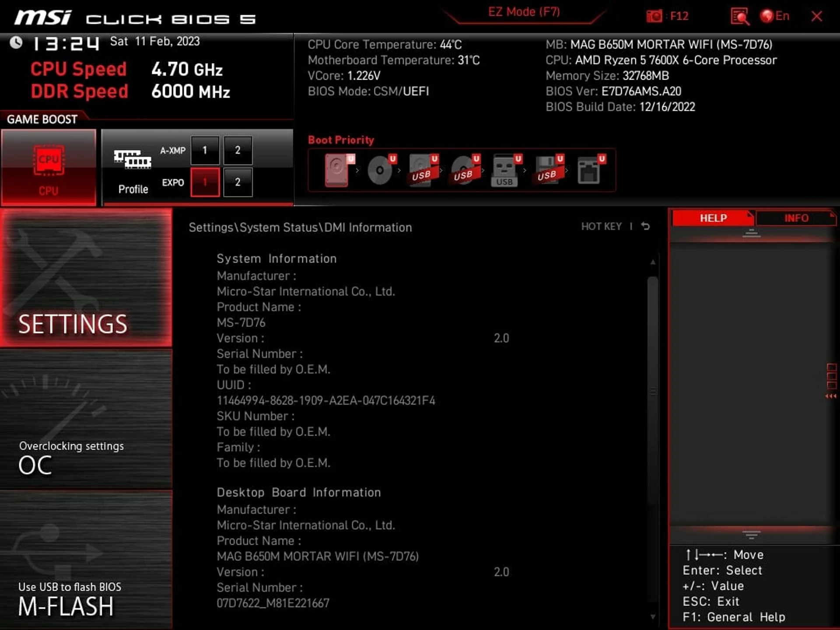Collapse the help panel top handle
Viewport: 840px width, 630px height.
(x=751, y=233)
